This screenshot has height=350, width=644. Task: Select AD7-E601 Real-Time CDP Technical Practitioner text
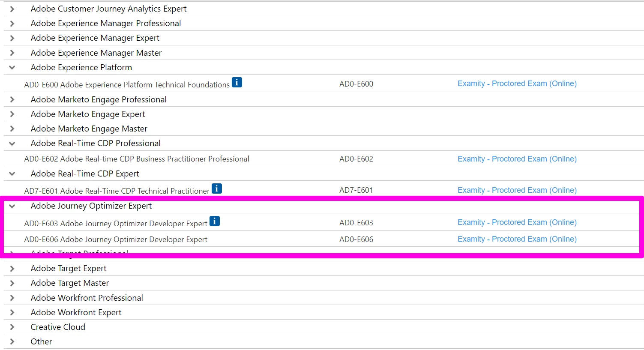[x=117, y=191]
